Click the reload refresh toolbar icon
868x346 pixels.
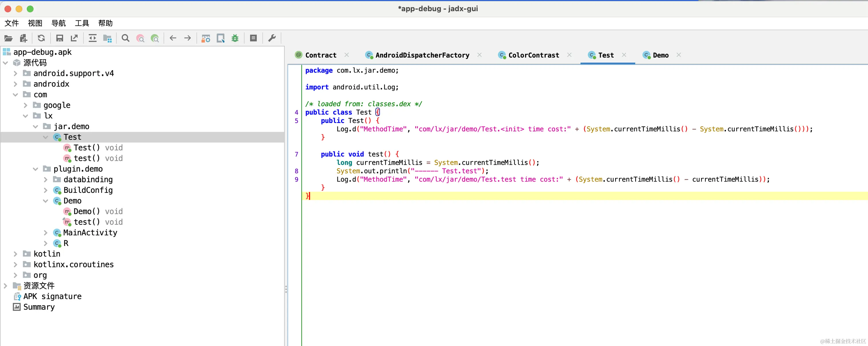click(41, 38)
